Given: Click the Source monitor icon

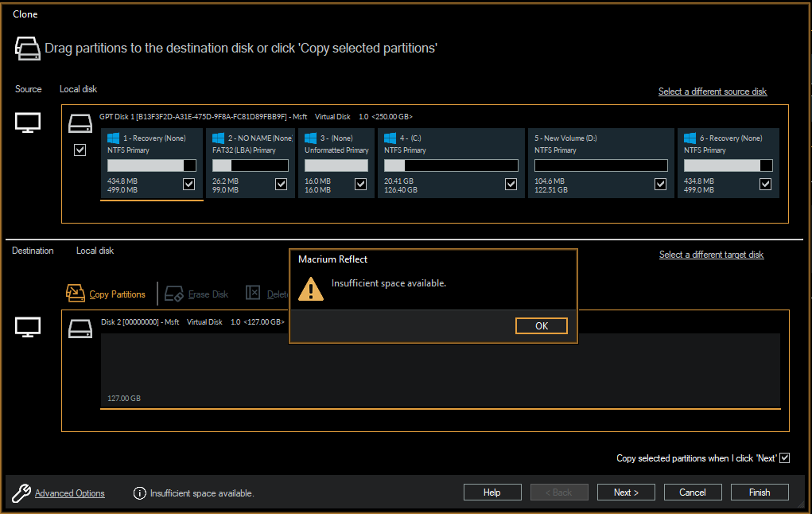Looking at the screenshot, I should [x=27, y=124].
